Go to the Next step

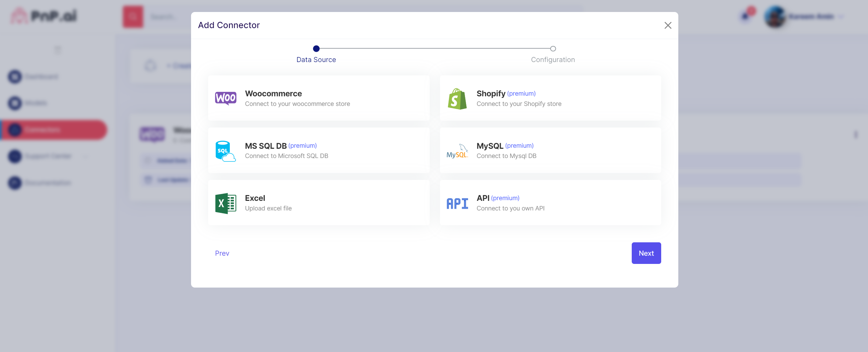click(x=646, y=253)
